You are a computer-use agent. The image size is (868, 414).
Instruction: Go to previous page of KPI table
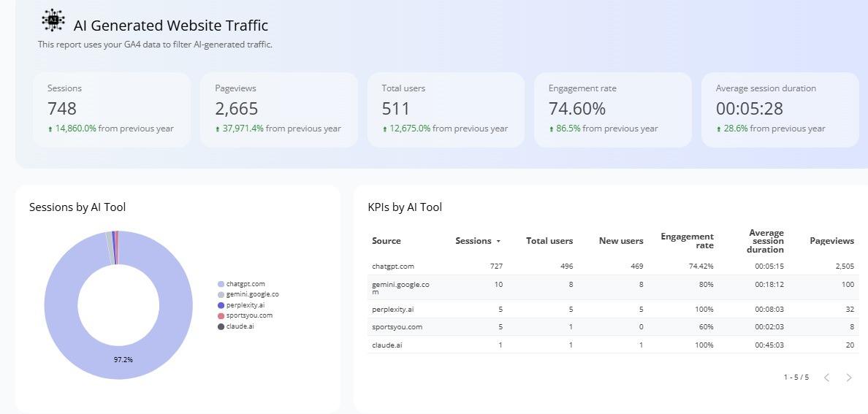(826, 377)
